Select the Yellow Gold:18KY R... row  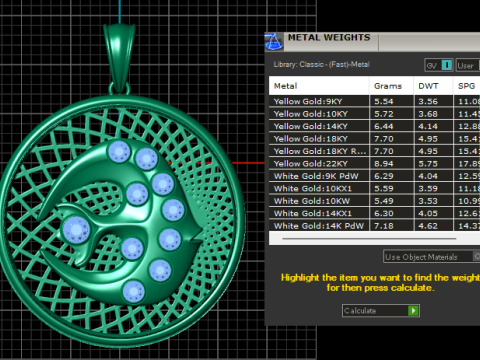pyautogui.click(x=375, y=151)
